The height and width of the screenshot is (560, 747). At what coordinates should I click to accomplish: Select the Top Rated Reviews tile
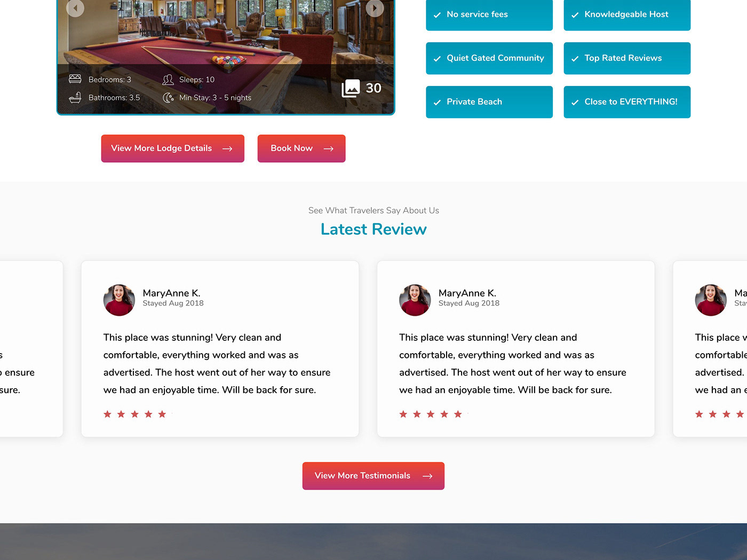point(627,58)
